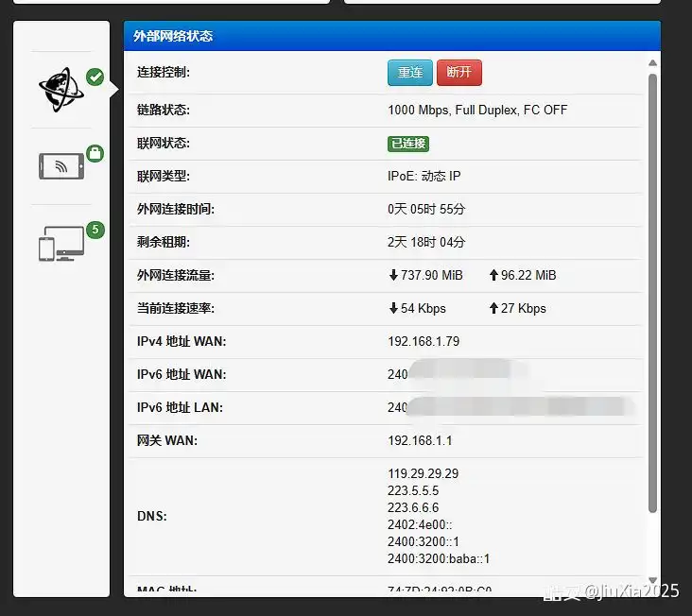Click the 当前连接速率 label
The width and height of the screenshot is (692, 616).
(x=176, y=308)
